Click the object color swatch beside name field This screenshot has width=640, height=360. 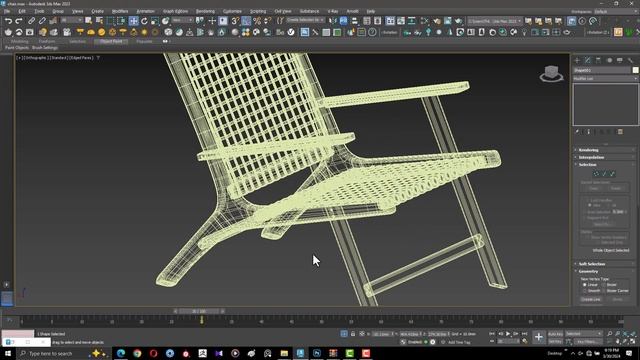[635, 70]
